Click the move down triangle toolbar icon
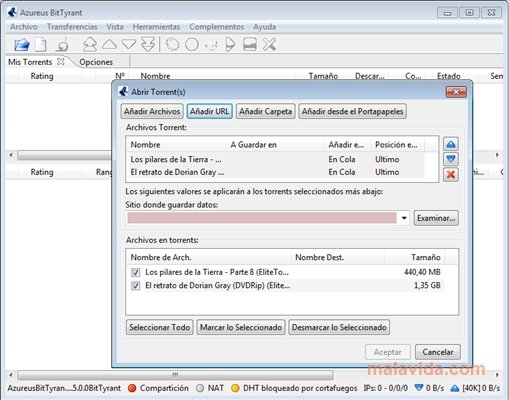 129,44
